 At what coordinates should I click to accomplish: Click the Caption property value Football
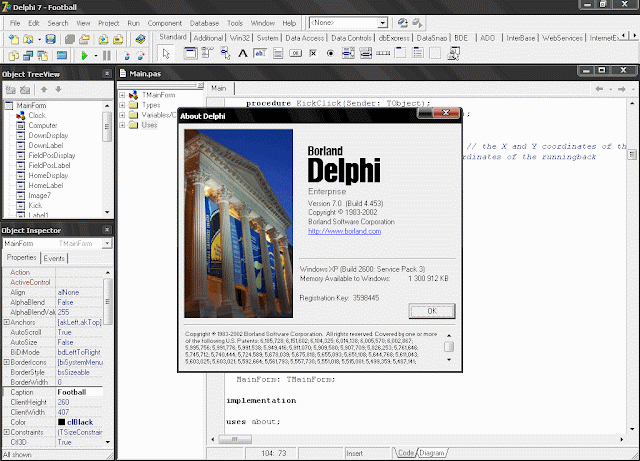click(x=79, y=392)
